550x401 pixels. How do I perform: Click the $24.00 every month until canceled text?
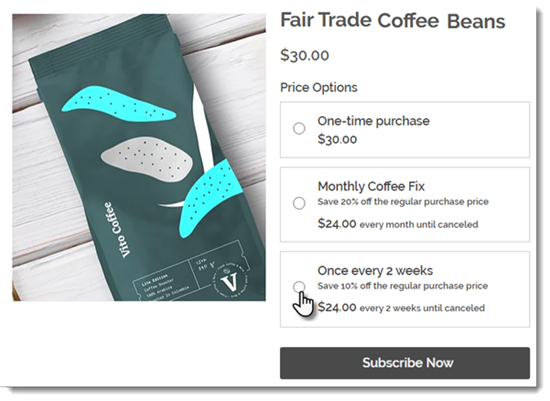398,224
